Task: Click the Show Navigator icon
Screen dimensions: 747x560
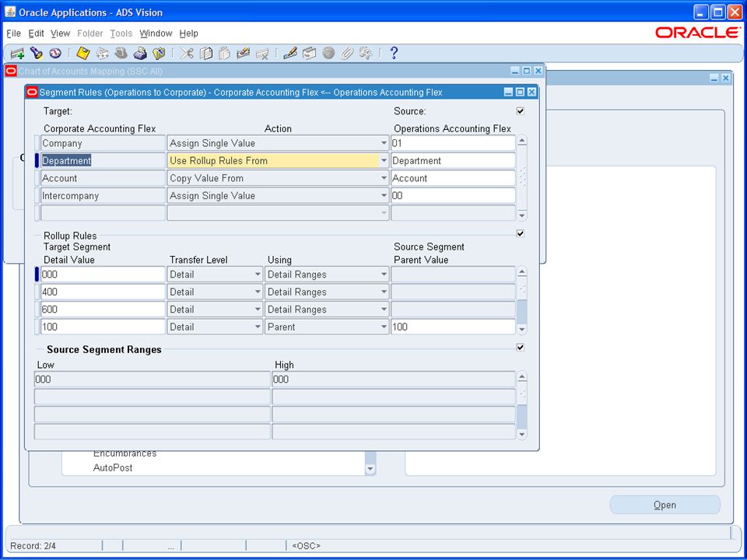Action: coord(55,53)
